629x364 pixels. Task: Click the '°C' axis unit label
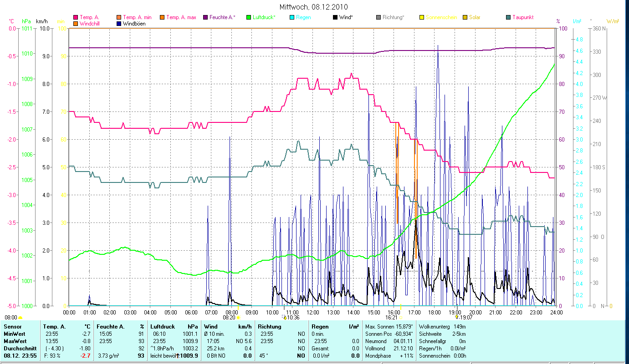[12, 21]
